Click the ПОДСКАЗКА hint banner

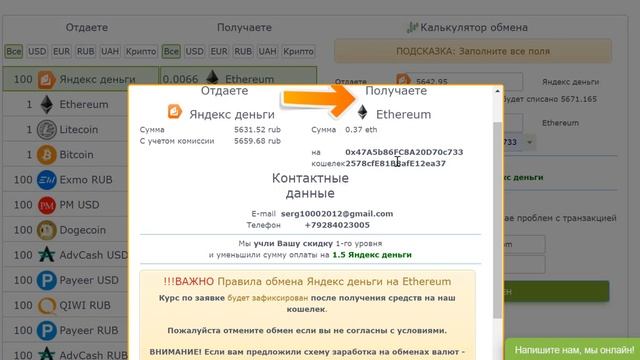pyautogui.click(x=473, y=51)
